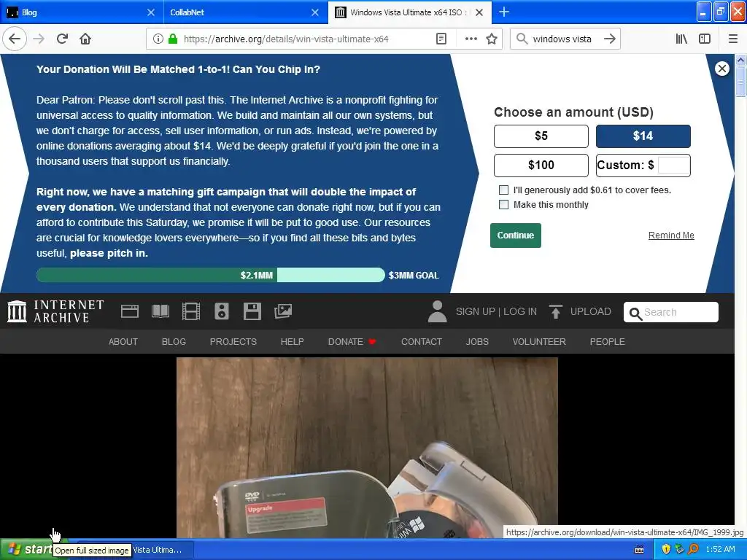This screenshot has height=560, width=747.
Task: Click the taskbar clock 1:52 AM
Action: [720, 550]
